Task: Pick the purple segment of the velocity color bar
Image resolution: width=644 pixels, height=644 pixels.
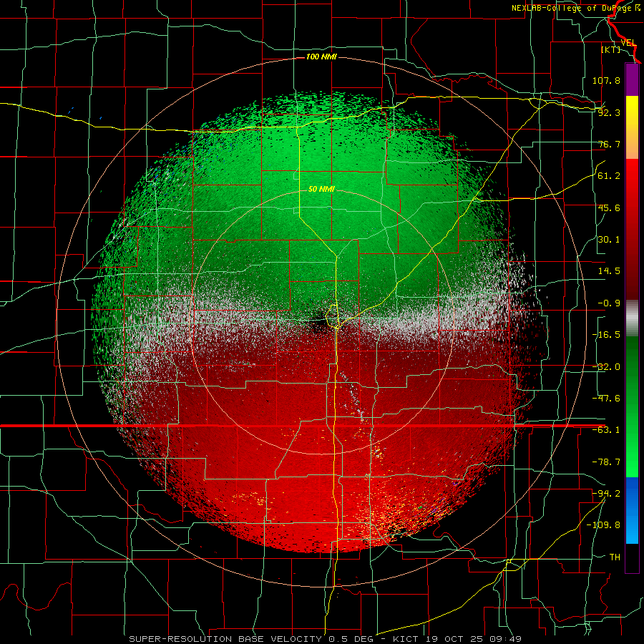Action: [x=632, y=79]
